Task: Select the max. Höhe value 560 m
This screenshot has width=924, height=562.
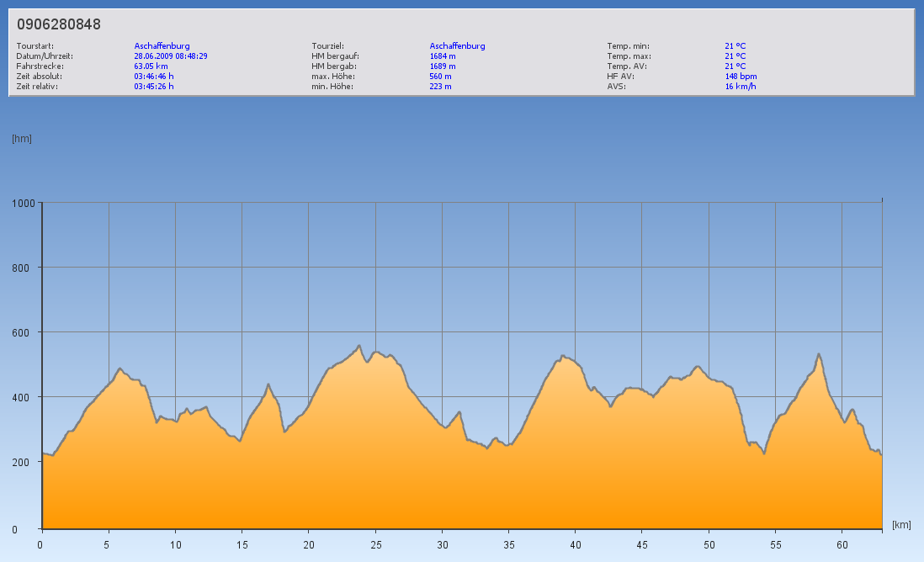Action: click(x=441, y=77)
